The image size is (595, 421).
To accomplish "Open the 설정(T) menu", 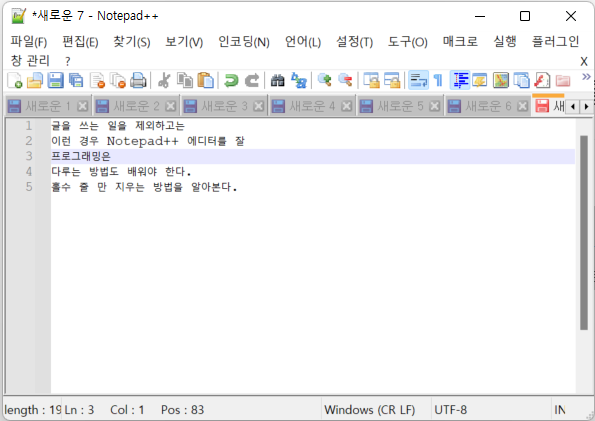I will [x=354, y=41].
